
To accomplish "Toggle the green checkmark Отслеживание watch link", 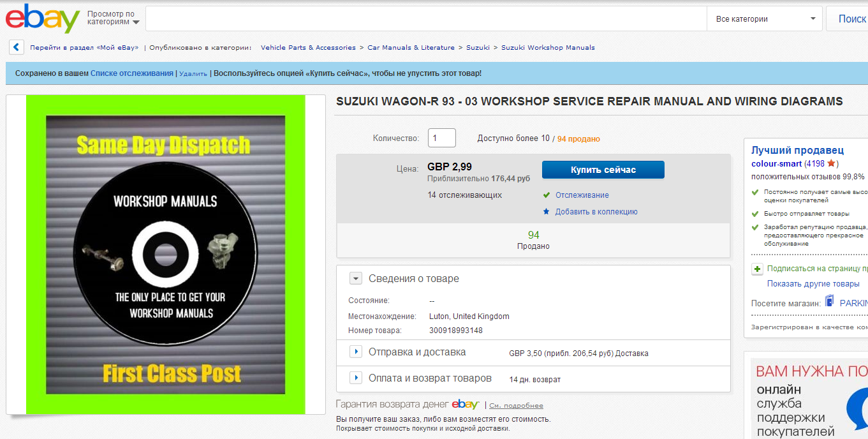I will [582, 195].
